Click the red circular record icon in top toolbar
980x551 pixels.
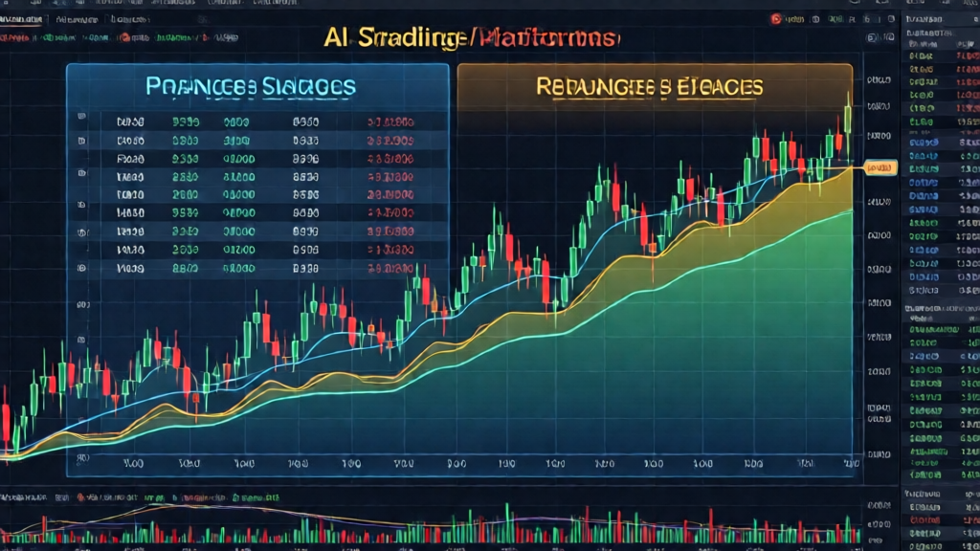(x=776, y=17)
